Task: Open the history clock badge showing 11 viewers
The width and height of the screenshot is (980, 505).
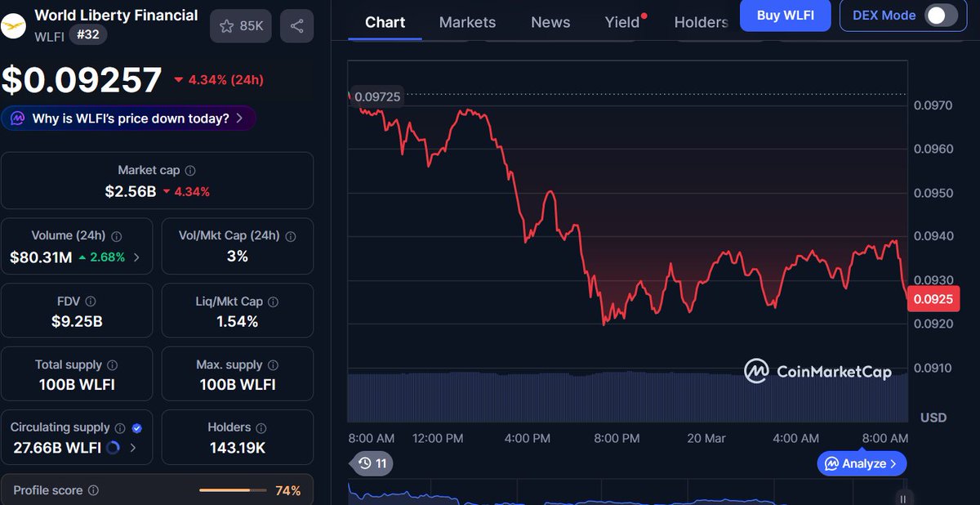Action: (x=372, y=463)
